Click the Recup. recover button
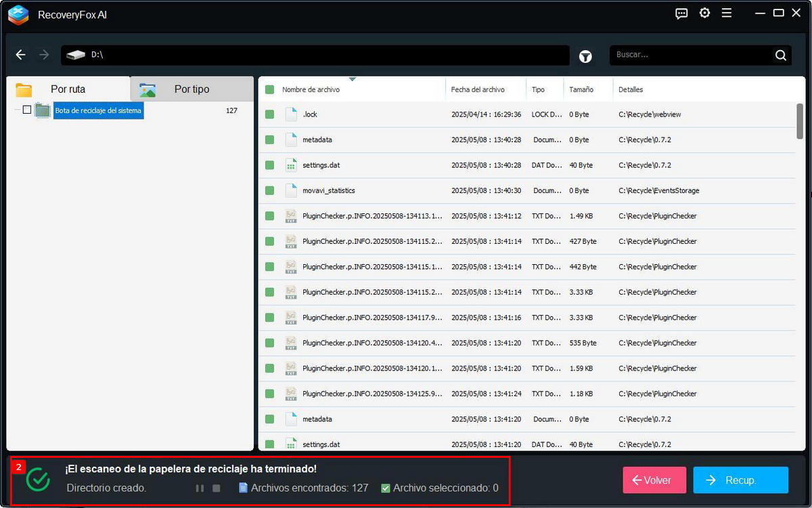Image resolution: width=812 pixels, height=508 pixels. pyautogui.click(x=740, y=480)
